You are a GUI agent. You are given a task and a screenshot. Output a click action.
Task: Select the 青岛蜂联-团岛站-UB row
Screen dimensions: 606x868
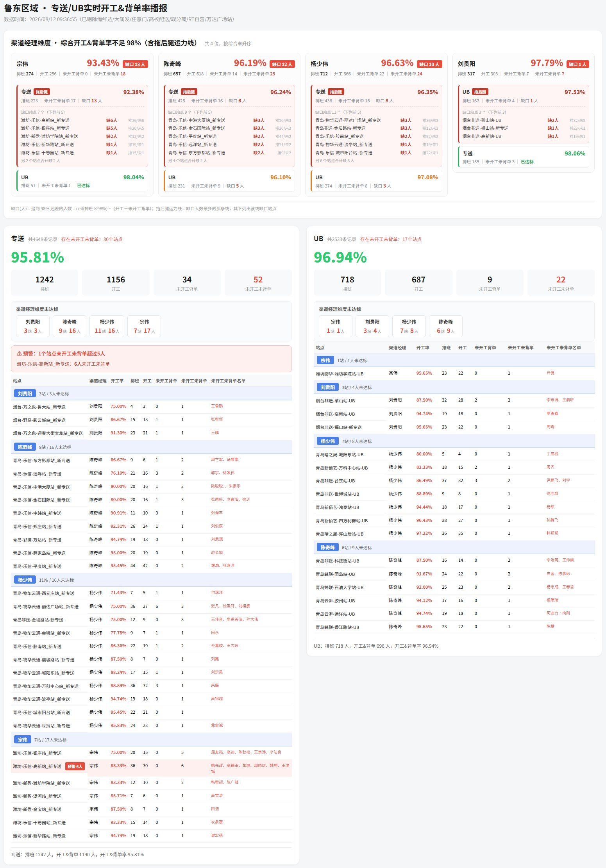click(x=454, y=574)
